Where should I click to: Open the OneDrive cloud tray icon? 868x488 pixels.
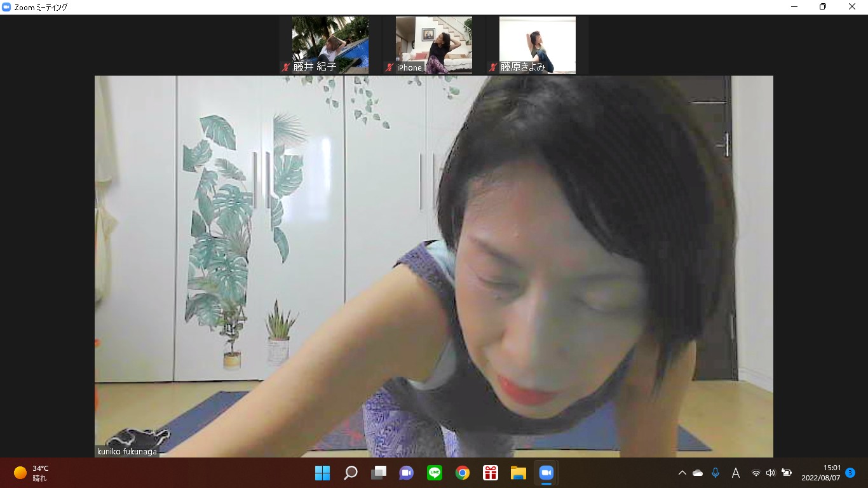click(x=698, y=473)
